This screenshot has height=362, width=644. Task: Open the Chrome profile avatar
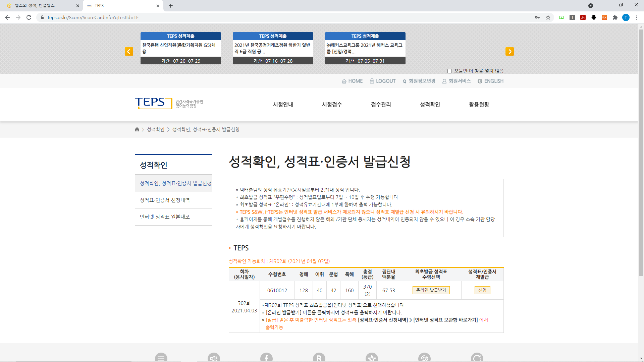pyautogui.click(x=626, y=17)
